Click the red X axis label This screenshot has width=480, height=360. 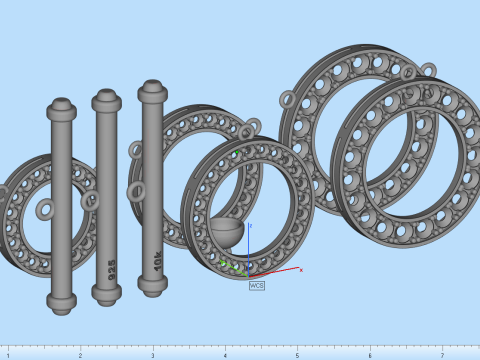tap(301, 270)
